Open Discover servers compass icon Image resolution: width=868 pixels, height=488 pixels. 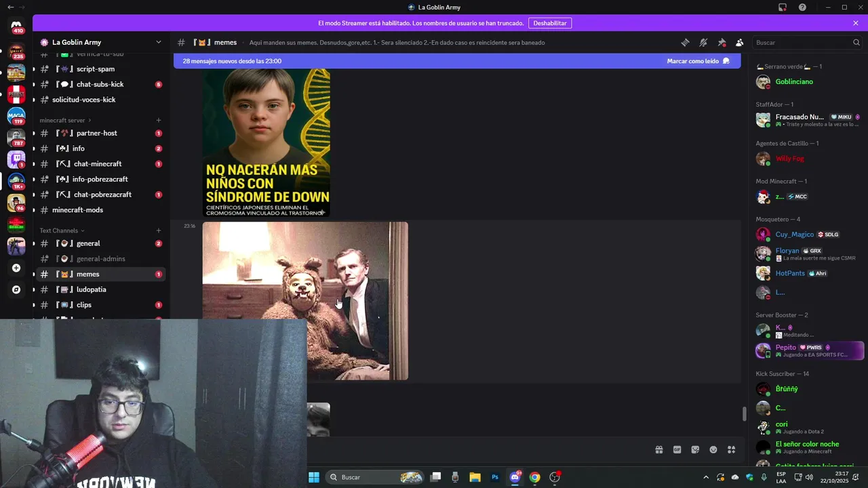click(16, 289)
